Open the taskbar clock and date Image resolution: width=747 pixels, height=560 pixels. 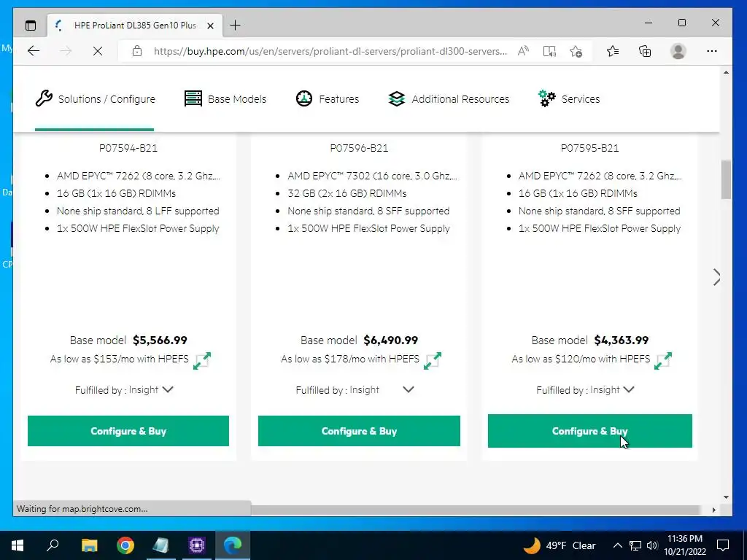point(685,545)
